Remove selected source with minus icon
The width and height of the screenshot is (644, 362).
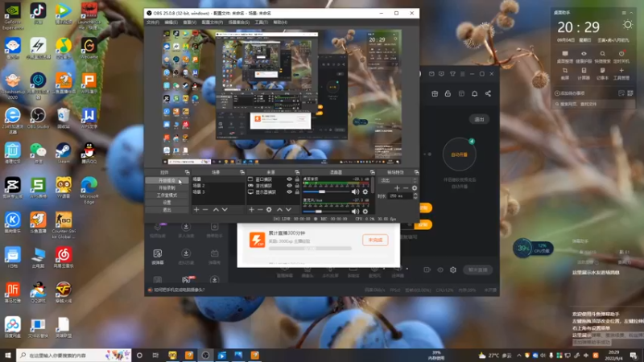pos(260,210)
